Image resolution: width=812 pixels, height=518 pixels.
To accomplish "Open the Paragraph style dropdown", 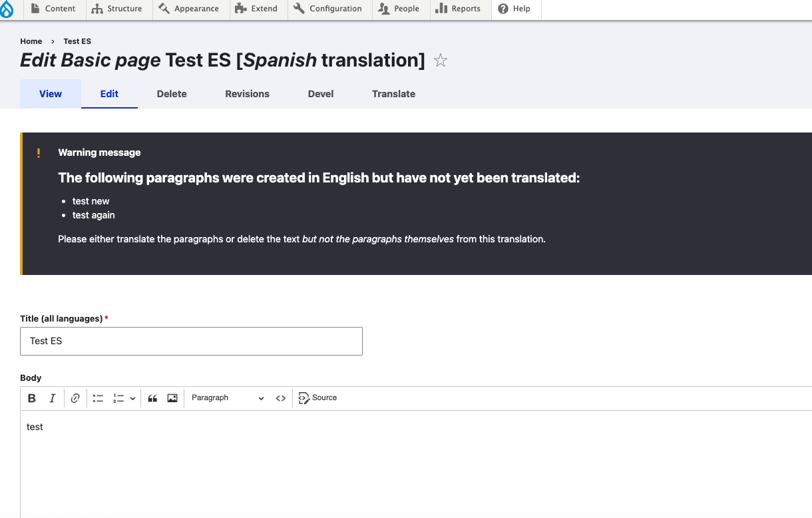I will coord(226,397).
